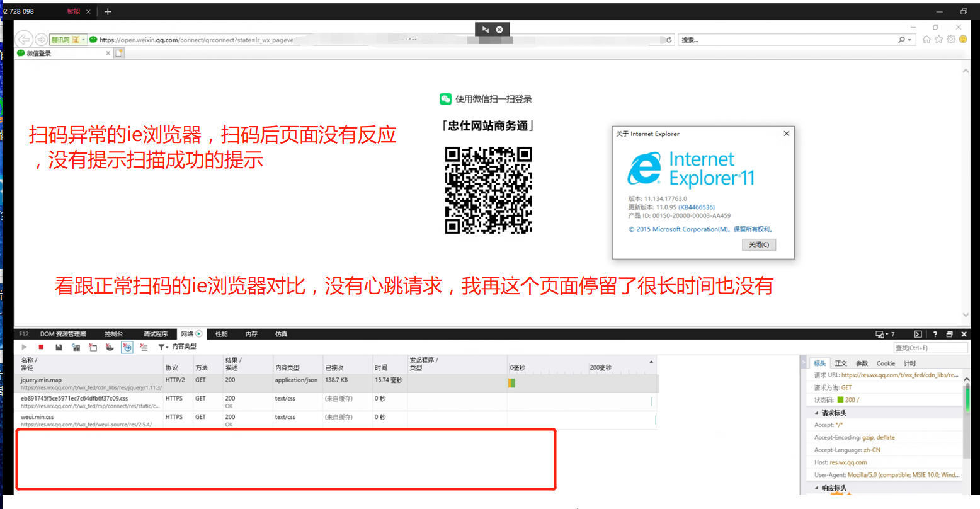The image size is (980, 509).
Task: Export captured traffic with save icon
Action: click(x=59, y=347)
